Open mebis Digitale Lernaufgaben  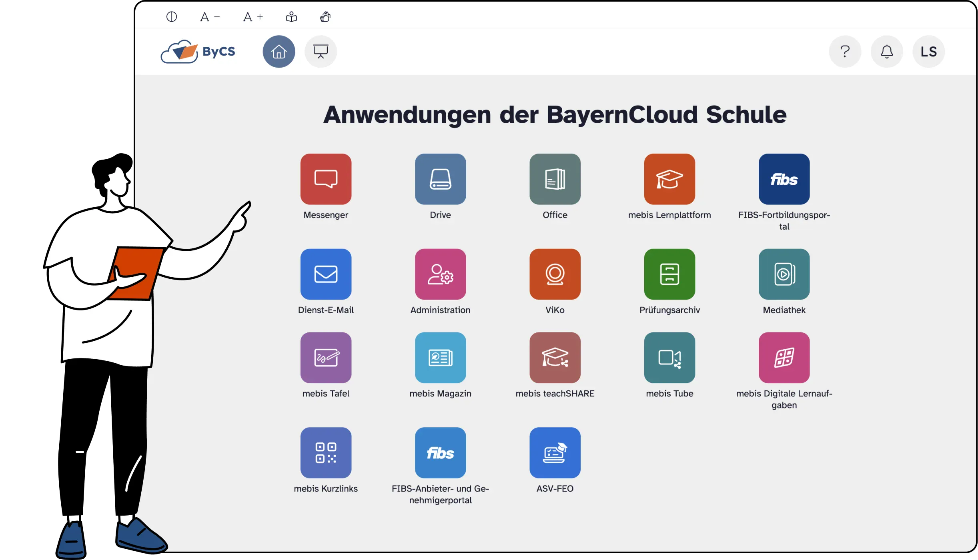[x=784, y=358]
